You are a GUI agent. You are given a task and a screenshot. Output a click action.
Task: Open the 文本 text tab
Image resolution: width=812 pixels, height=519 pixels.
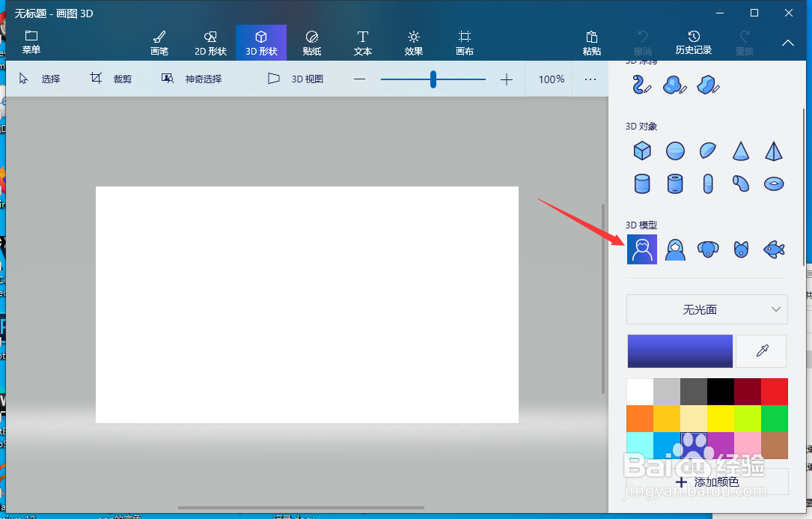[362, 43]
